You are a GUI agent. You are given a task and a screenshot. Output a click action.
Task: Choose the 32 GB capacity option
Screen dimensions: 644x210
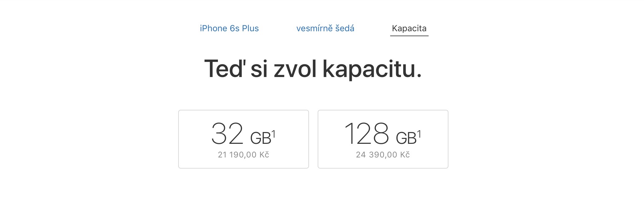point(243,139)
